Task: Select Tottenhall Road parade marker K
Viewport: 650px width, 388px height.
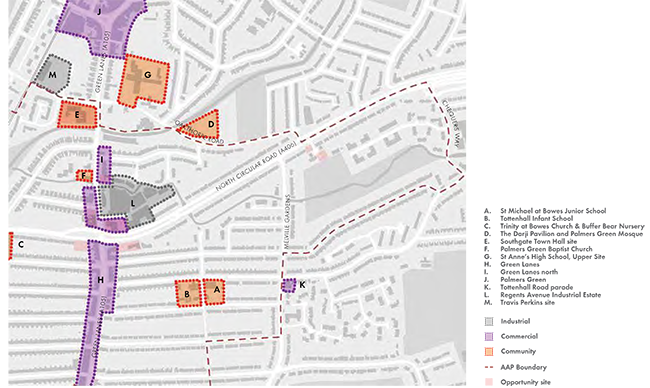Action: point(289,285)
